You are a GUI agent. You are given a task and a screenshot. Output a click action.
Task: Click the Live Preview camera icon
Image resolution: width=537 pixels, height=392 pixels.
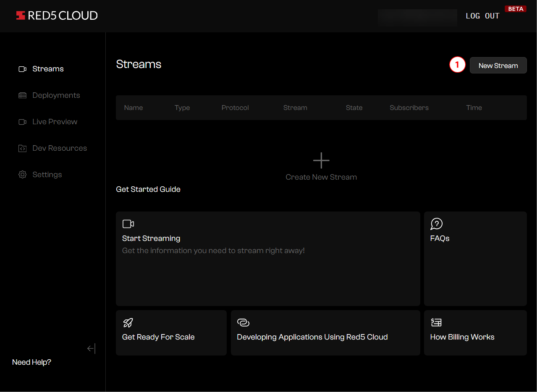[x=23, y=122]
